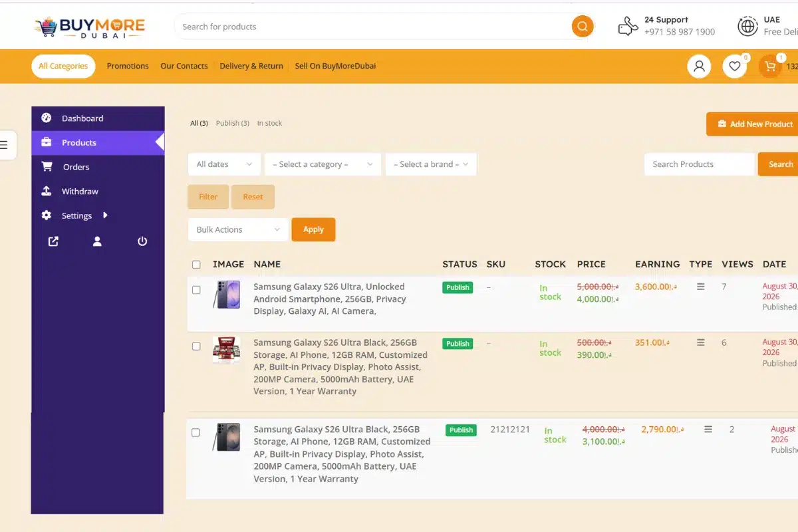Image resolution: width=798 pixels, height=532 pixels.
Task: Click the Reset button
Action: coord(253,197)
